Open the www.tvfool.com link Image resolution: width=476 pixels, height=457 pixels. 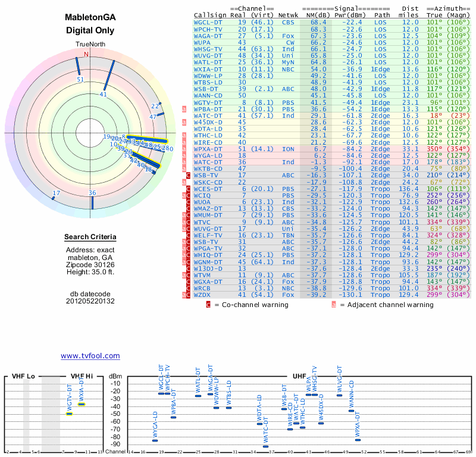click(90, 356)
